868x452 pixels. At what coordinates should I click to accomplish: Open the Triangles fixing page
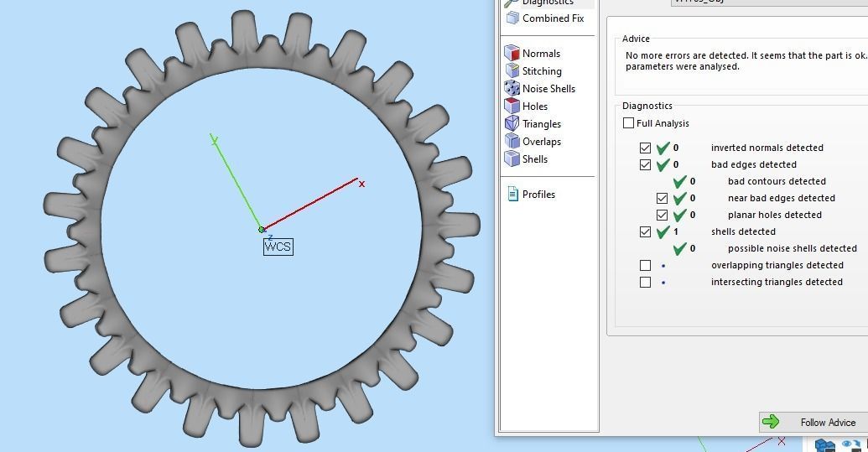pos(533,124)
